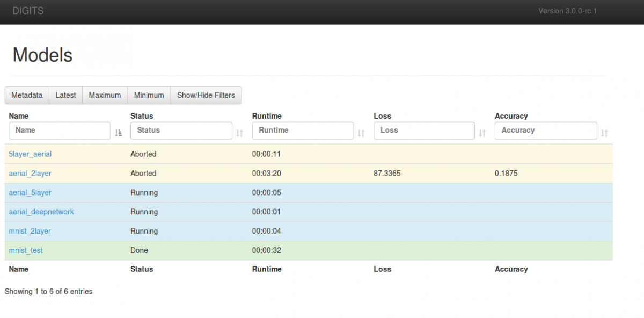Switch to the Maximum values view
The image size is (644, 318).
tap(105, 95)
